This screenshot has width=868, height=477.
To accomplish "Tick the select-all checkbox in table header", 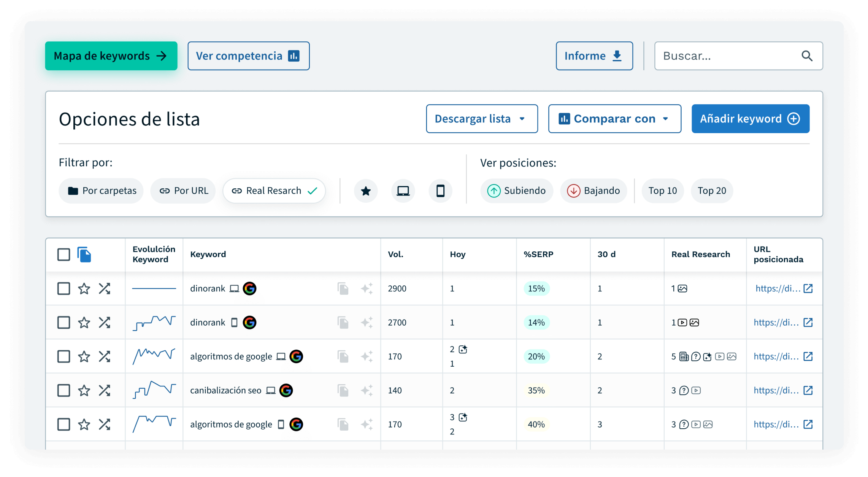I will coord(63,254).
